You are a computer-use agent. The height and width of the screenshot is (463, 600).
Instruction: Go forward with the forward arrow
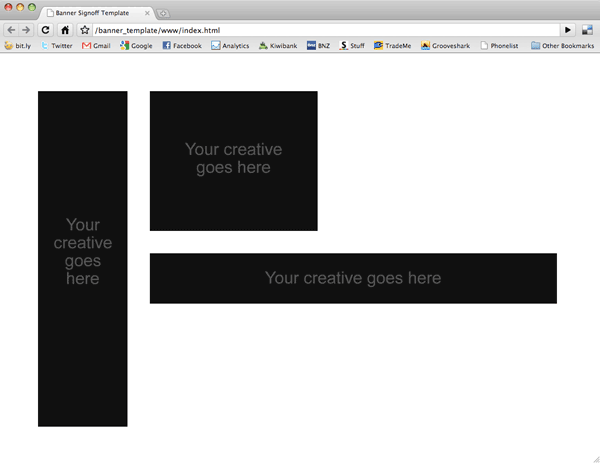[x=26, y=30]
